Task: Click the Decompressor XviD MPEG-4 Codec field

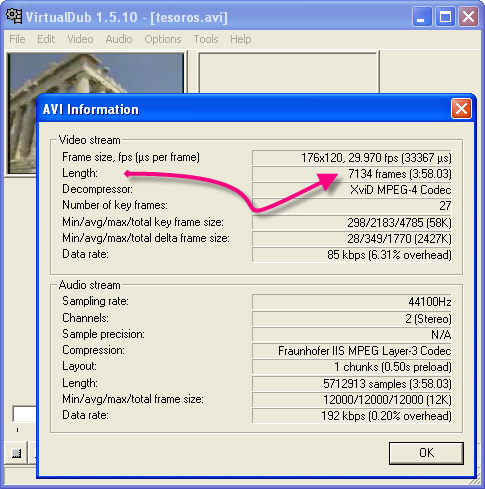Action: (352, 190)
